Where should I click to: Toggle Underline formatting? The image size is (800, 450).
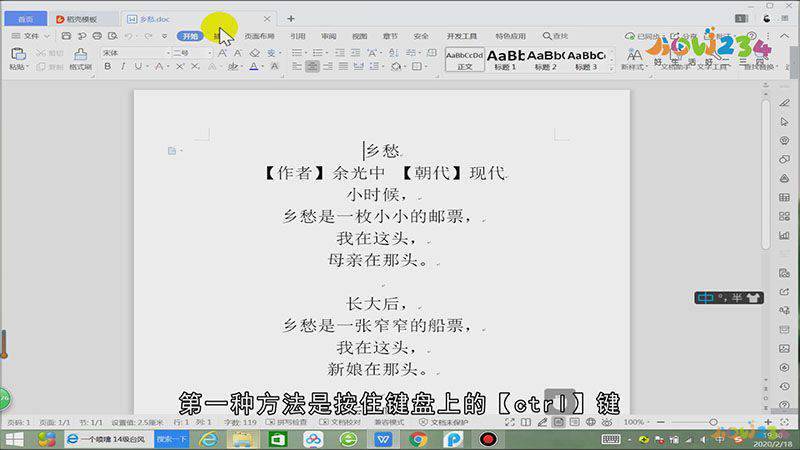138,66
